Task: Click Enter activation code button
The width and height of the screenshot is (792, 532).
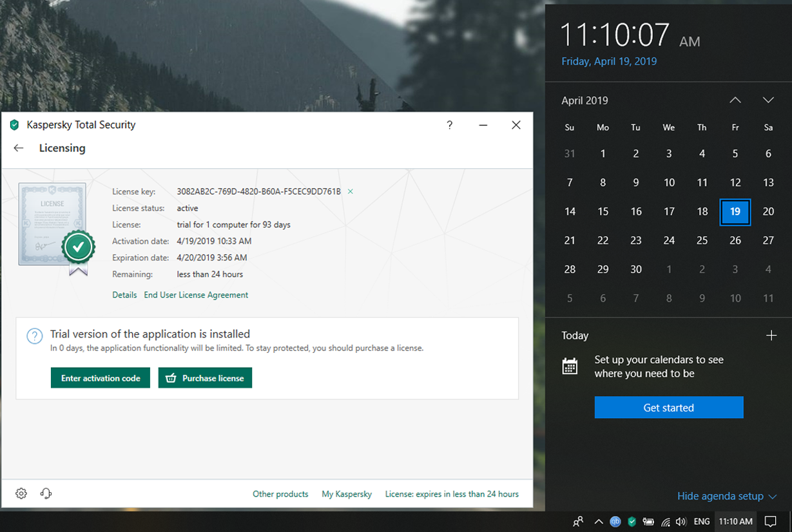Action: pos(101,378)
